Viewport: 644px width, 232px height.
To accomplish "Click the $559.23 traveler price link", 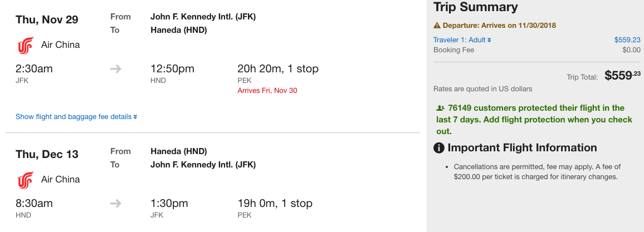I will (627, 40).
